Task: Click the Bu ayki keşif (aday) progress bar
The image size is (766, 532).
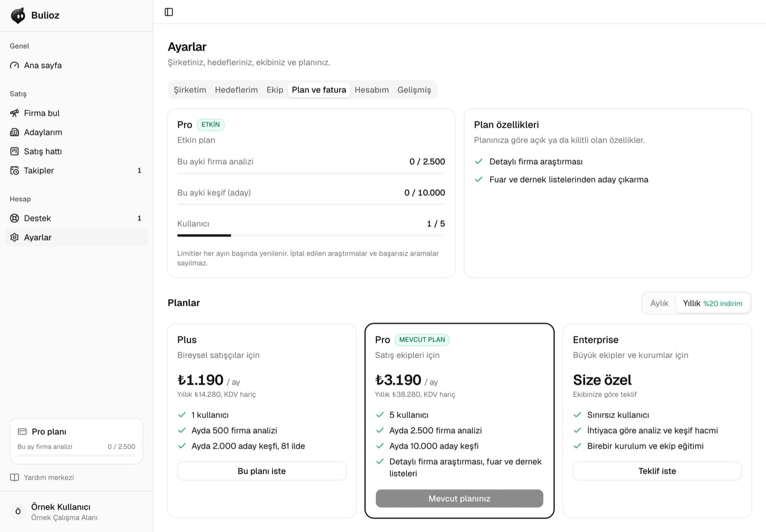Action: point(311,204)
